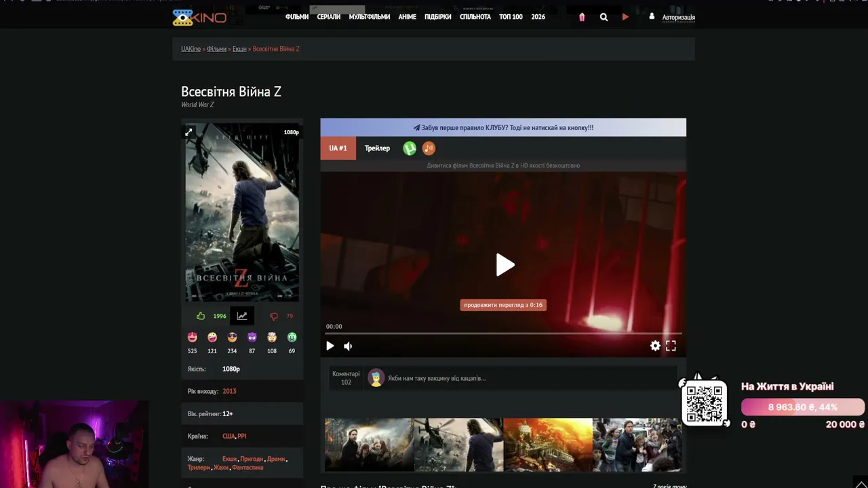Dislike the movie with the thumbs-down icon
The width and height of the screenshot is (868, 488).
coord(274,317)
